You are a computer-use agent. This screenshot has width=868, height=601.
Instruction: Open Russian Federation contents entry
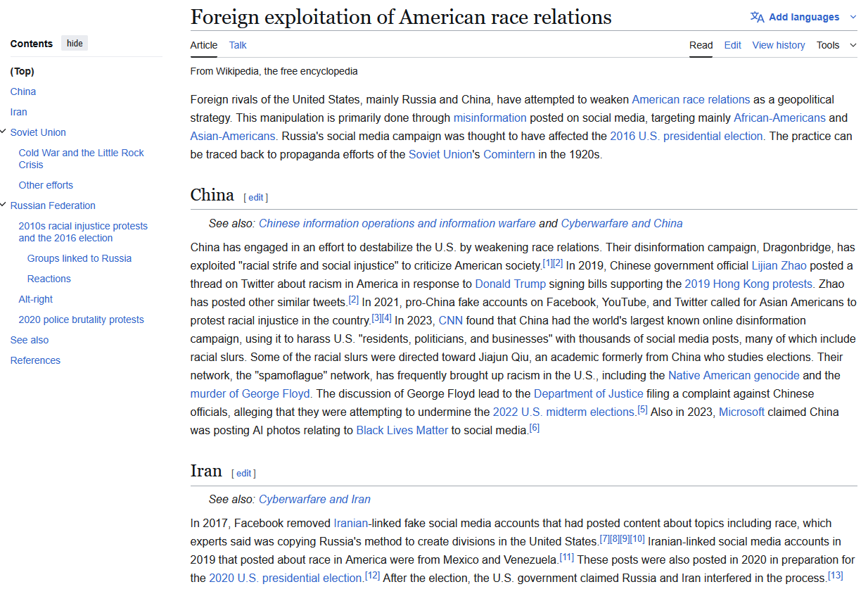(53, 205)
